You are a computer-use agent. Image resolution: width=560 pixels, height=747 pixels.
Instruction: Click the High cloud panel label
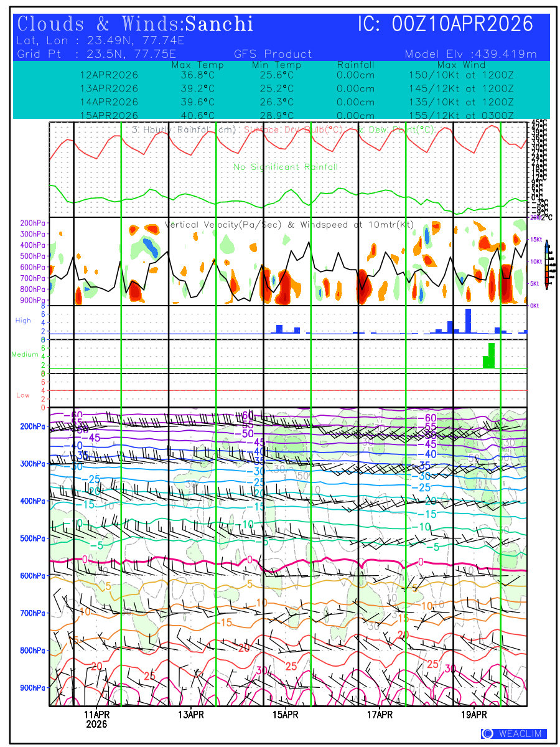click(23, 321)
